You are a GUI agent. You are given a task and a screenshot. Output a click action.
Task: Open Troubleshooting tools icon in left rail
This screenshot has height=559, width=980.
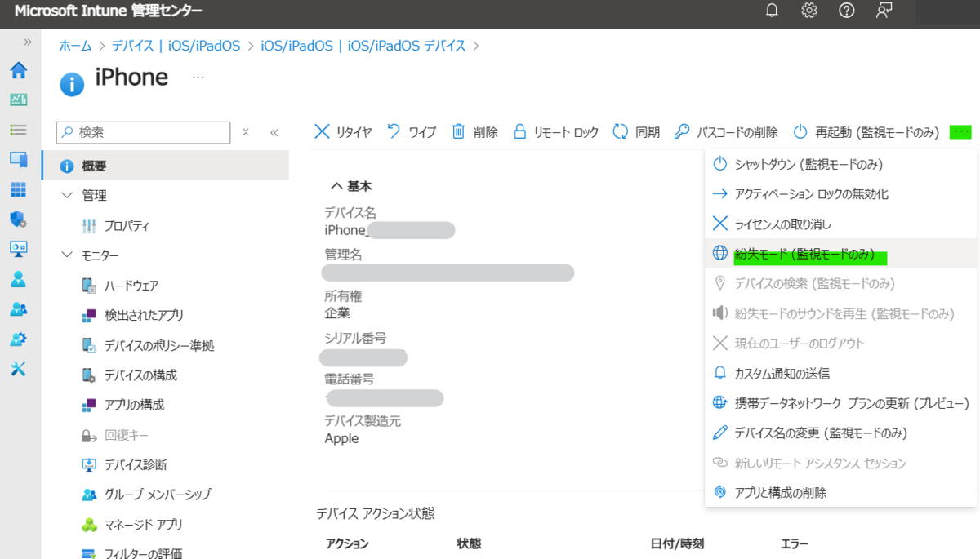(18, 369)
